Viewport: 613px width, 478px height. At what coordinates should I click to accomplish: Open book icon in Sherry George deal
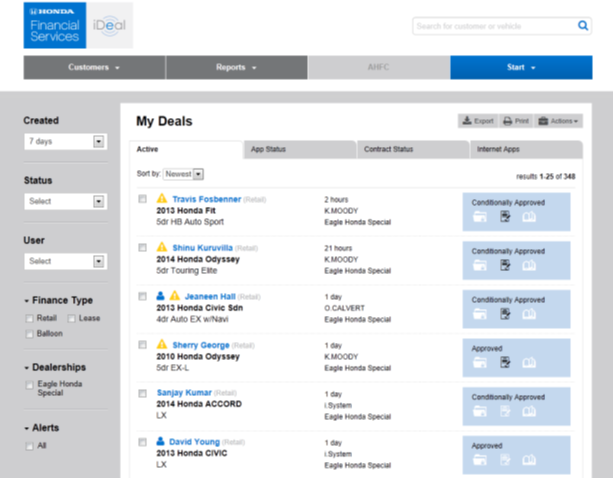[x=530, y=362]
